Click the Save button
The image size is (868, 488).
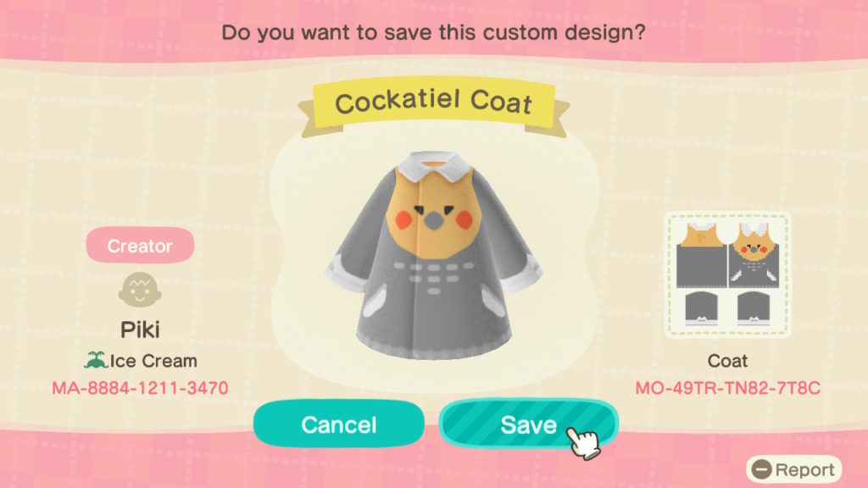(529, 424)
